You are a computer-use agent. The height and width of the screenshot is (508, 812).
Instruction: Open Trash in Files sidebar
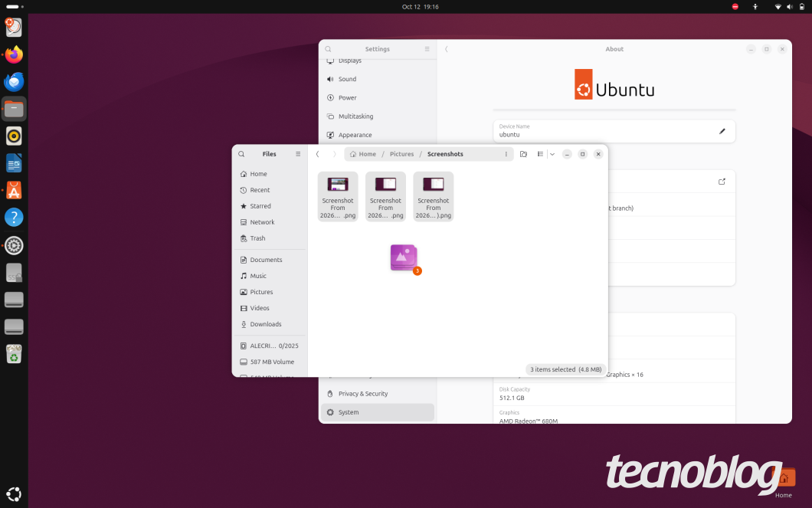270,238
